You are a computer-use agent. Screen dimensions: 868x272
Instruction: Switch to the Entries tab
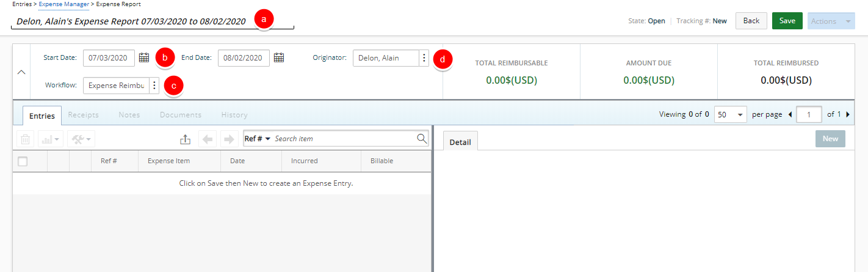[42, 116]
